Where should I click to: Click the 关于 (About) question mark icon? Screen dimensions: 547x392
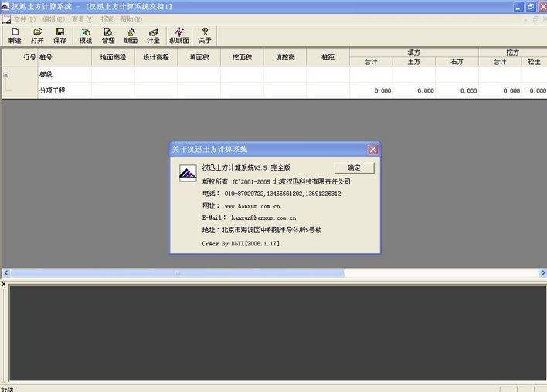[205, 35]
